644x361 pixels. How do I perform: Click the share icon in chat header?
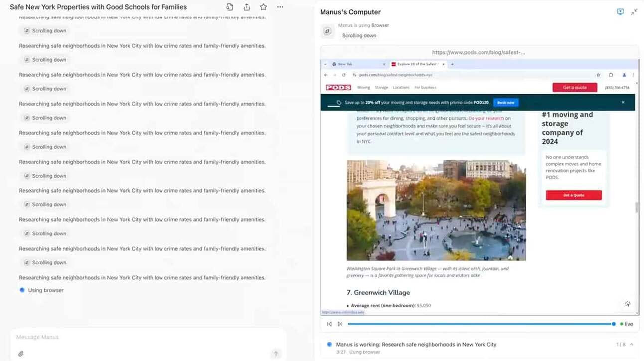point(246,7)
